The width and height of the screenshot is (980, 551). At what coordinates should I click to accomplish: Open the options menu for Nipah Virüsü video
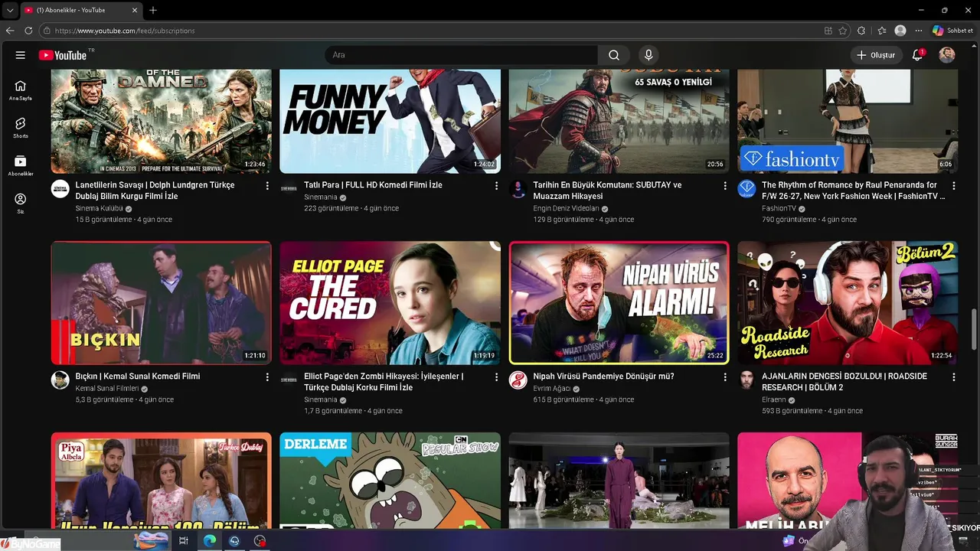pos(725,377)
